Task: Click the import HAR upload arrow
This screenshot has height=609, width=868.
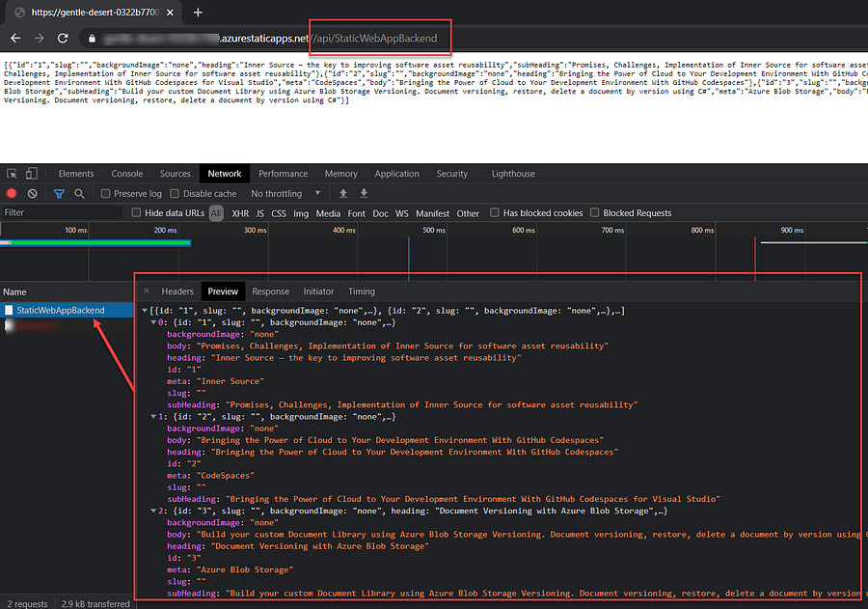Action: [x=342, y=194]
